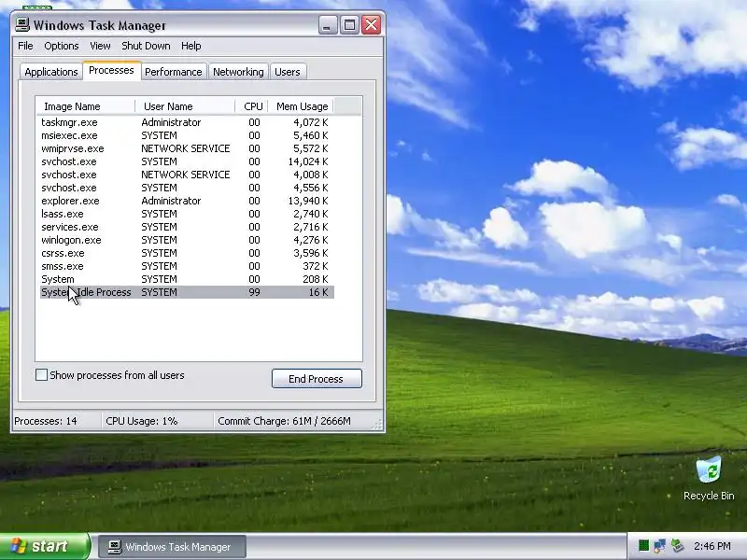Open the Options menu
The height and width of the screenshot is (560, 747).
(62, 46)
